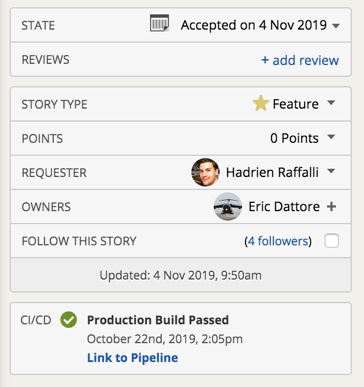Click the Accepted on 4 Nov 2019 text

(254, 25)
